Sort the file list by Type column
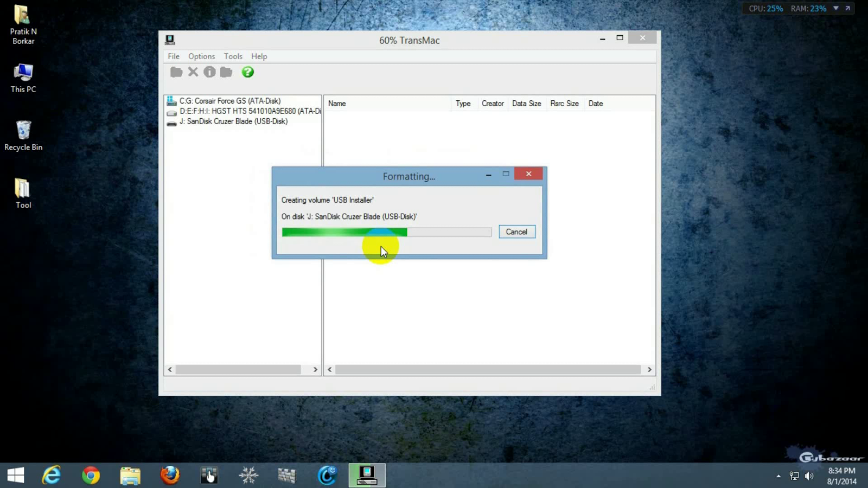The image size is (868, 488). click(x=463, y=104)
